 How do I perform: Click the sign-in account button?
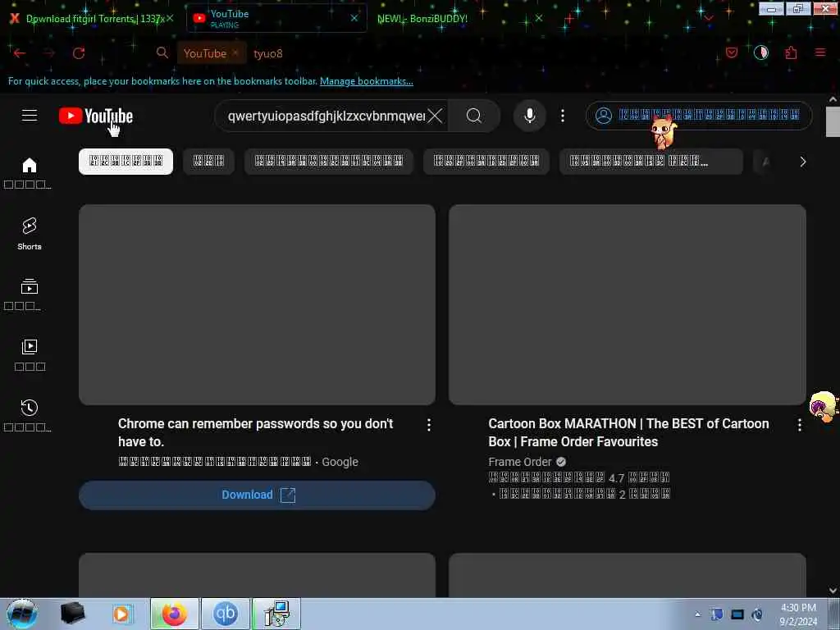click(x=699, y=116)
